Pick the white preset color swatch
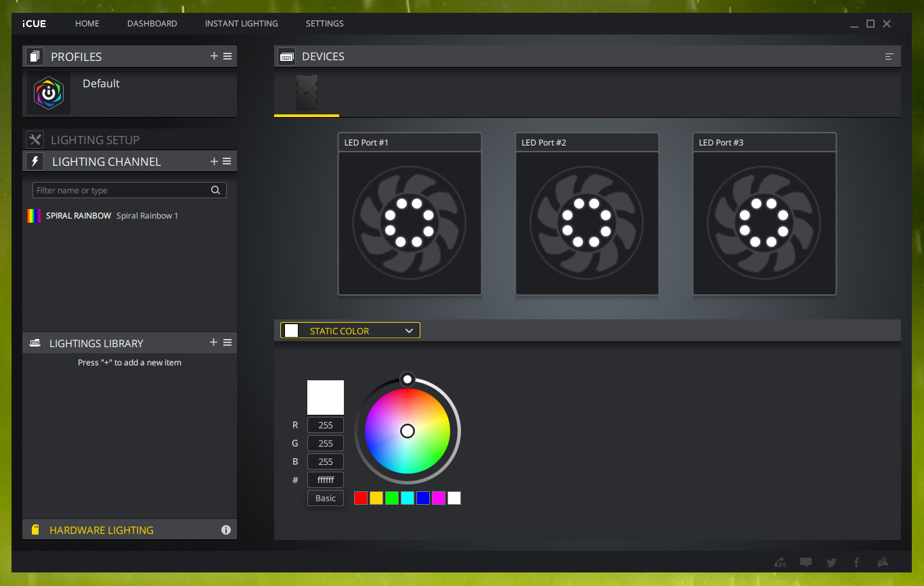 click(x=454, y=498)
